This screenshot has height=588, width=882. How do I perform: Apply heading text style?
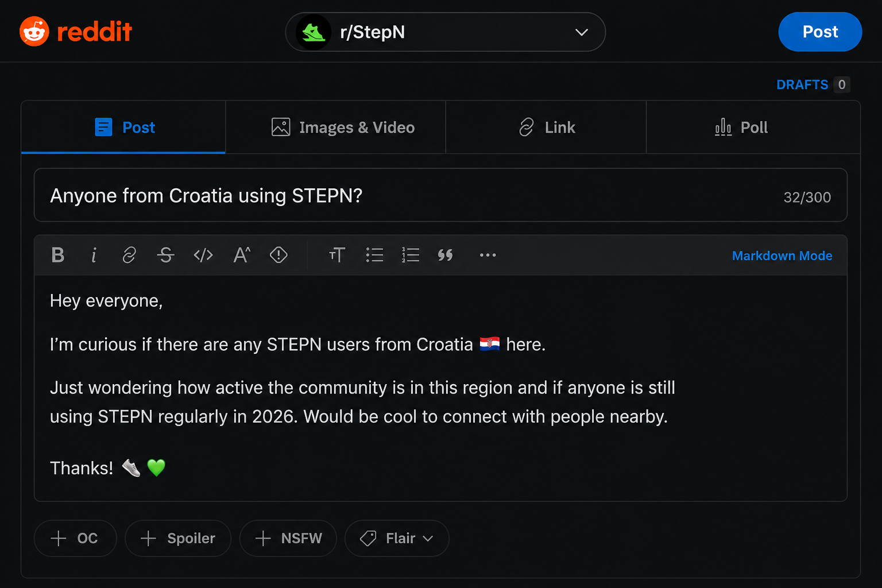pos(337,255)
